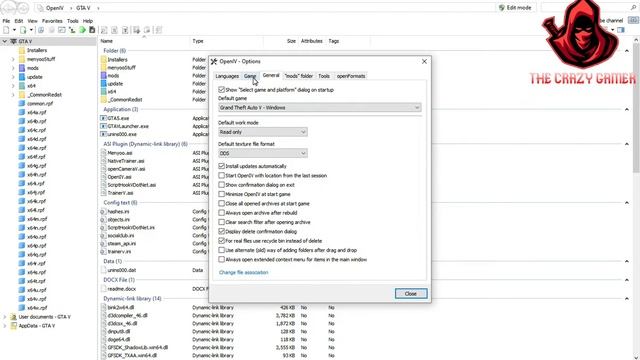Open the Default work mode dropdown
Viewport: 640px width, 360px height.
pyautogui.click(x=263, y=132)
